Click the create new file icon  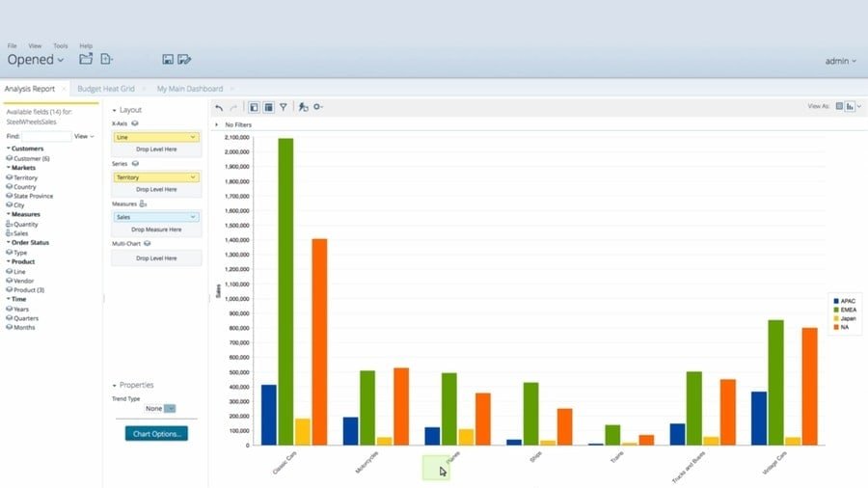(x=106, y=60)
